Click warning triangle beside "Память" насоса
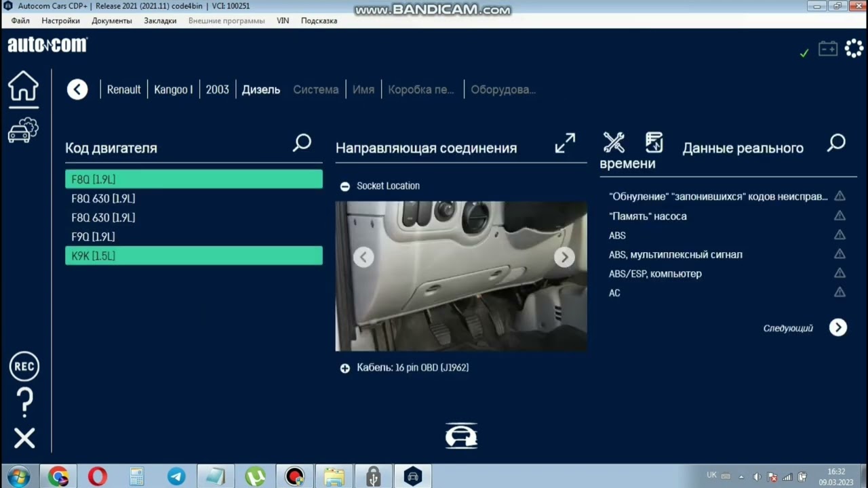This screenshot has height=488, width=868. click(x=840, y=216)
